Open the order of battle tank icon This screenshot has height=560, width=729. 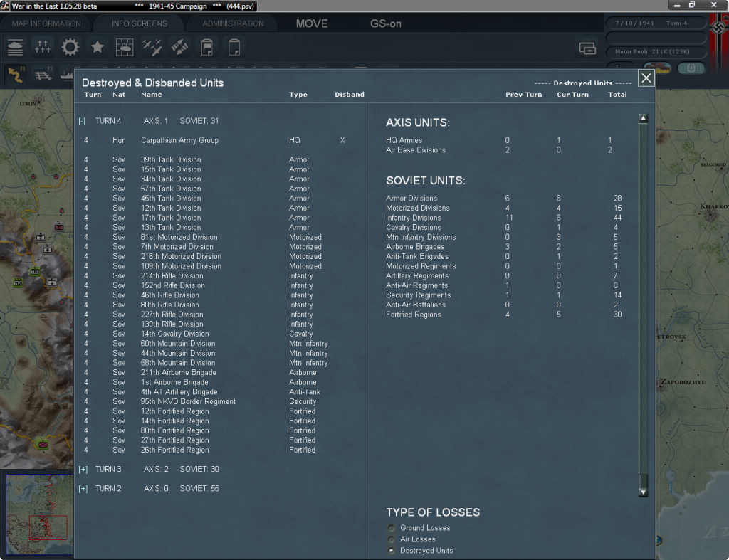click(x=16, y=47)
